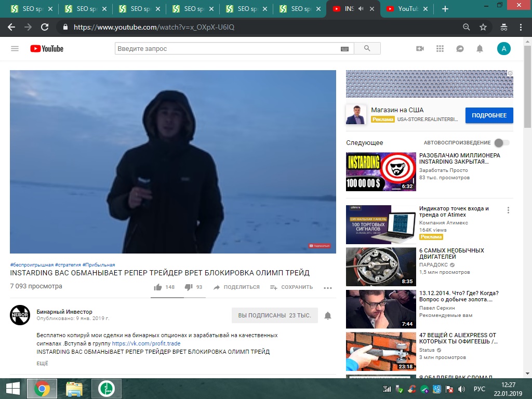Open the on-screen keyboard in search box
Image resolution: width=532 pixels, height=399 pixels.
[x=344, y=49]
